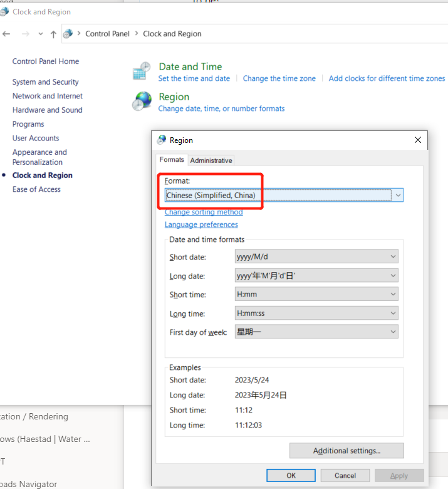Click the Apply button

coord(399,475)
